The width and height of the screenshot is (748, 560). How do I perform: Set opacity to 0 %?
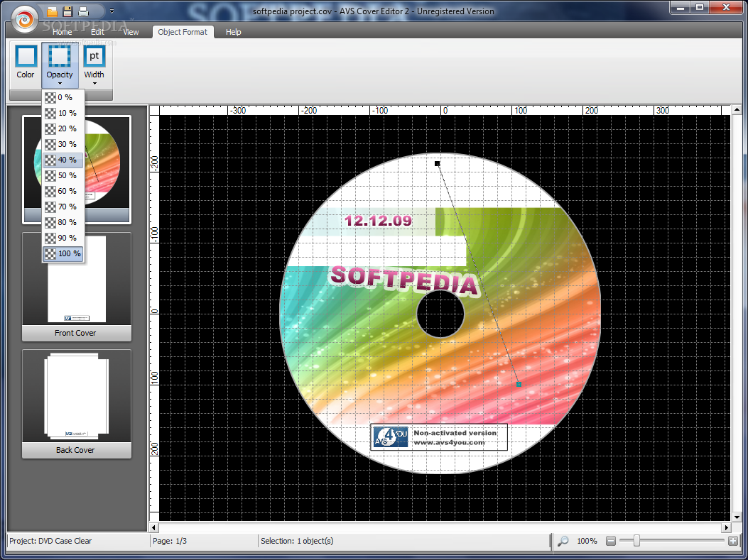click(63, 97)
